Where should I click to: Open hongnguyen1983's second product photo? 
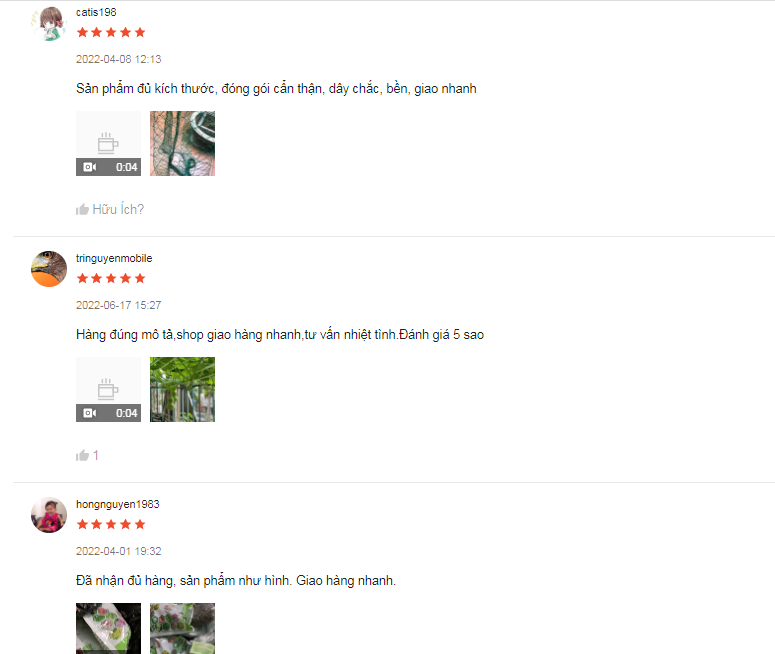[182, 628]
